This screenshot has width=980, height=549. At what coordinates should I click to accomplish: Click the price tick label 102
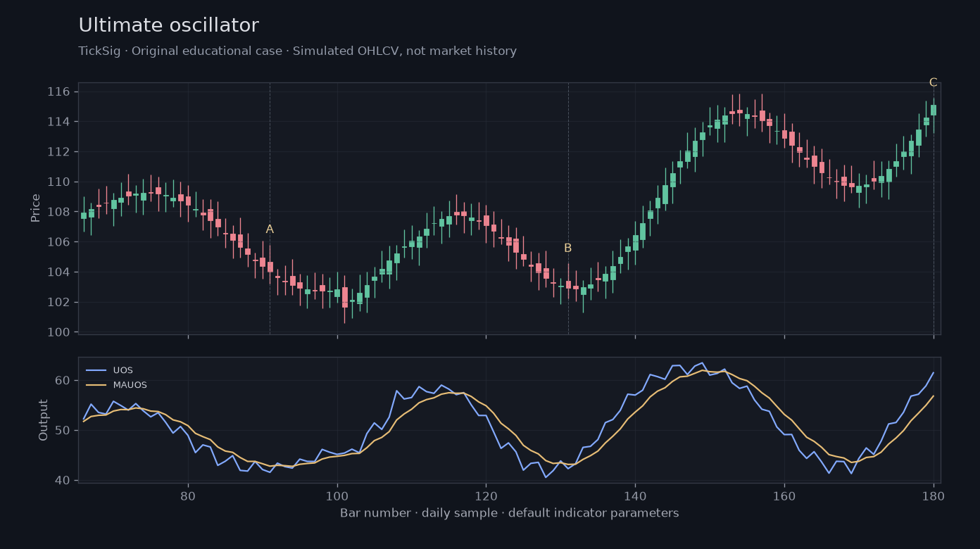[x=59, y=302]
